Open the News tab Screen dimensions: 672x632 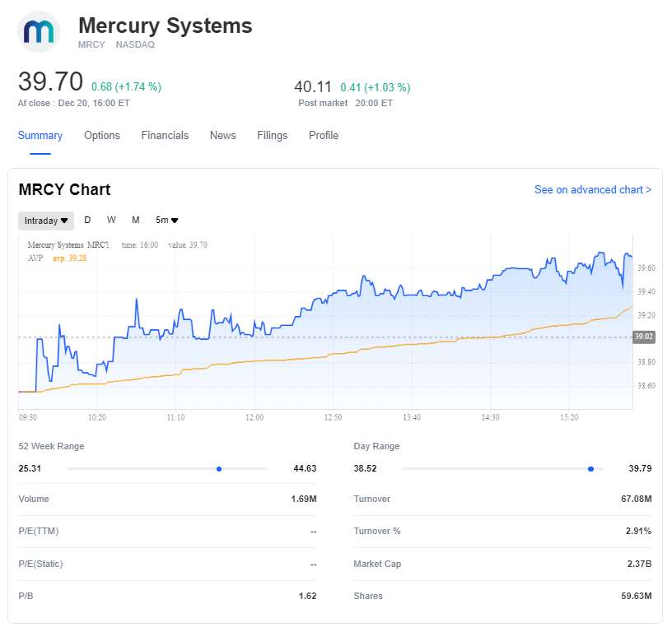click(x=222, y=136)
